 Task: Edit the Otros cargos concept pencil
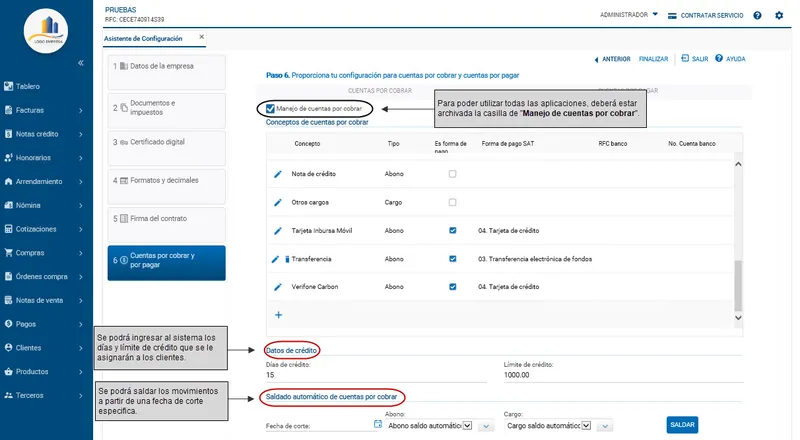(x=278, y=203)
